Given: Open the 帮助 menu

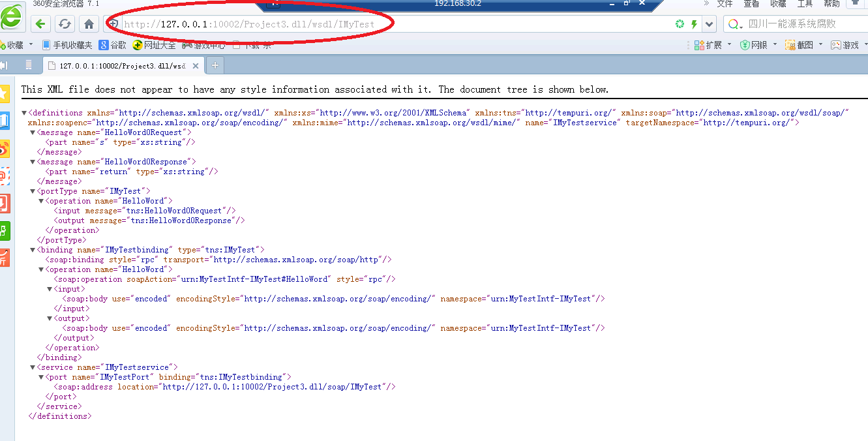Looking at the screenshot, I should point(831,3).
